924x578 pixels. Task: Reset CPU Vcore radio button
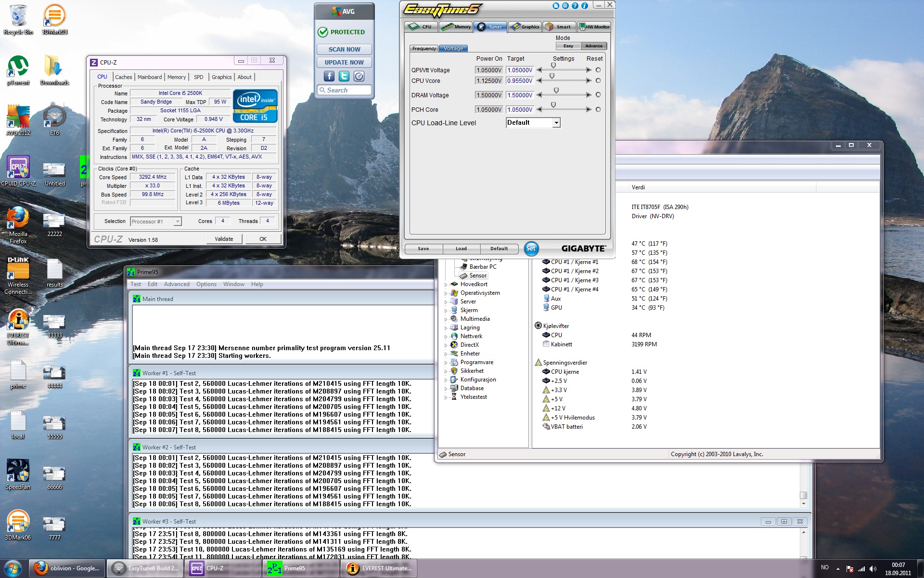[598, 80]
